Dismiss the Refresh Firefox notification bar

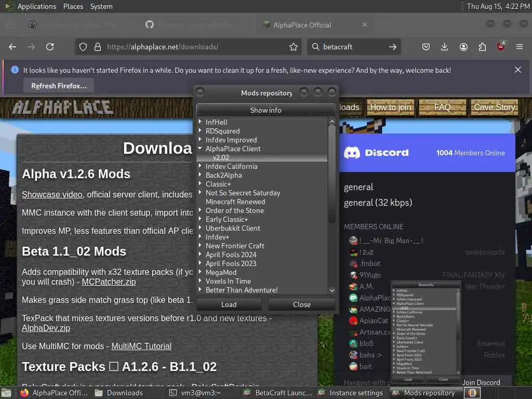518,70
